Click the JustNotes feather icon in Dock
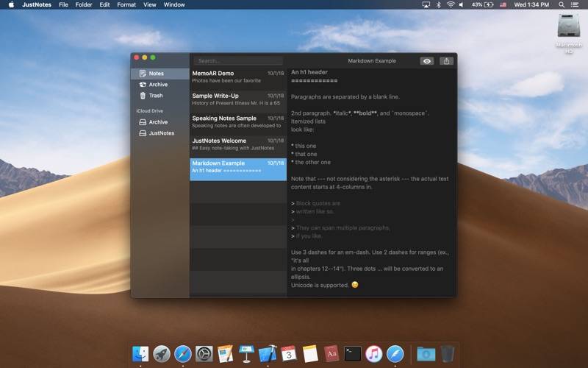 pos(395,354)
